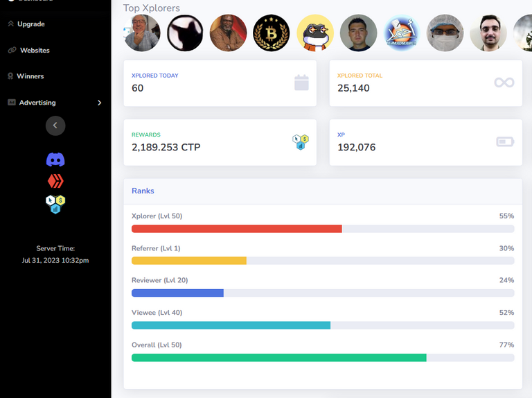The width and height of the screenshot is (532, 398).
Task: Open the frog with star glasses avatar
Action: tap(315, 33)
